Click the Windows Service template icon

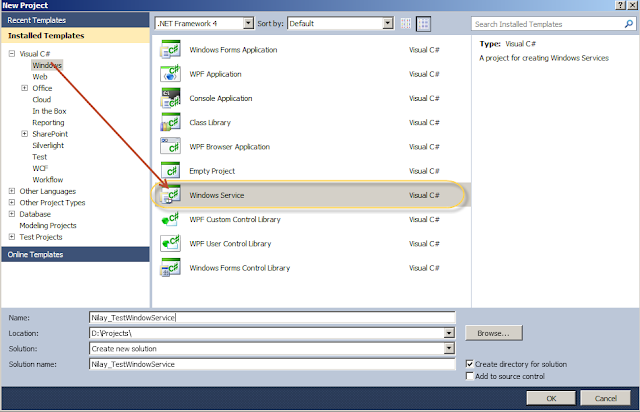tap(171, 195)
